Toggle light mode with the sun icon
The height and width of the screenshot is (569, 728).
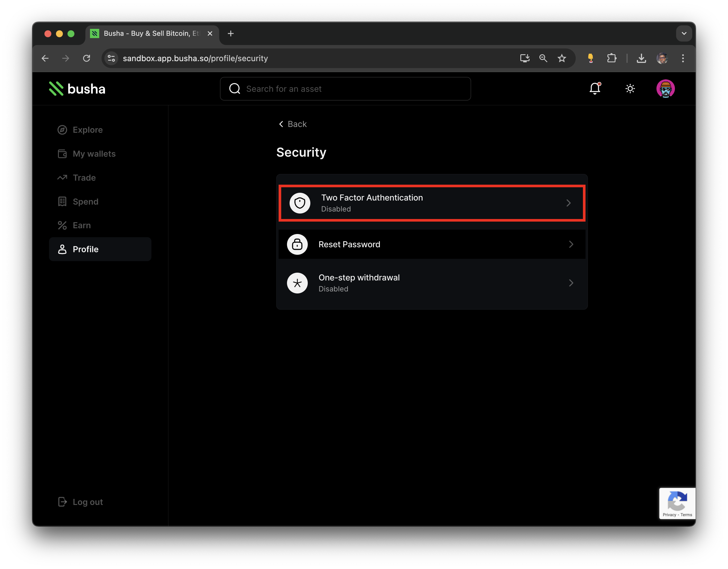[x=630, y=89]
